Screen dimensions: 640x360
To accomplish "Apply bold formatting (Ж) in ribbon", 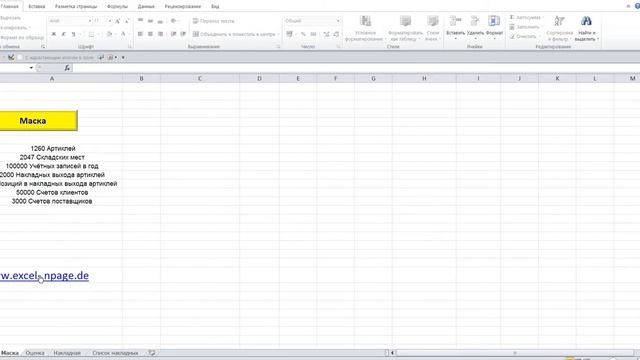I will (53, 34).
